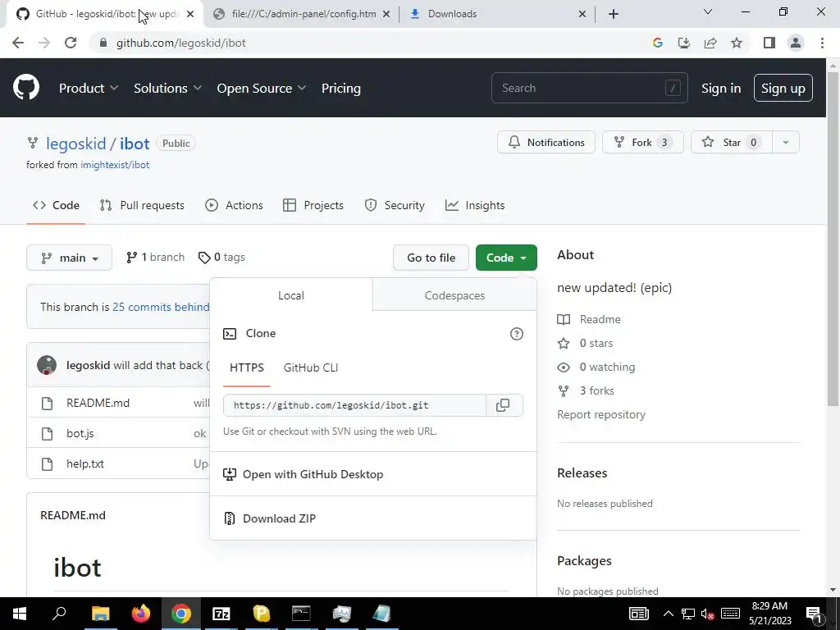Open the Insights tab
This screenshot has width=840, height=630.
475,205
